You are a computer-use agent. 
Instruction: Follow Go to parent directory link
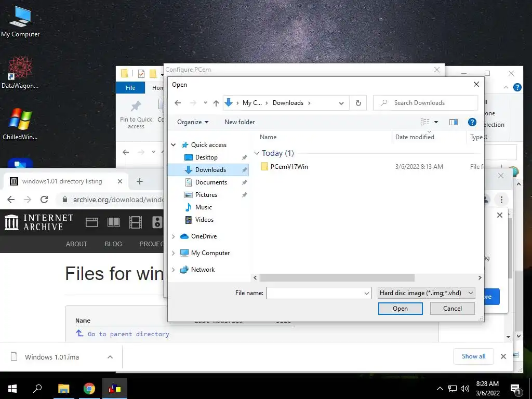(128, 334)
